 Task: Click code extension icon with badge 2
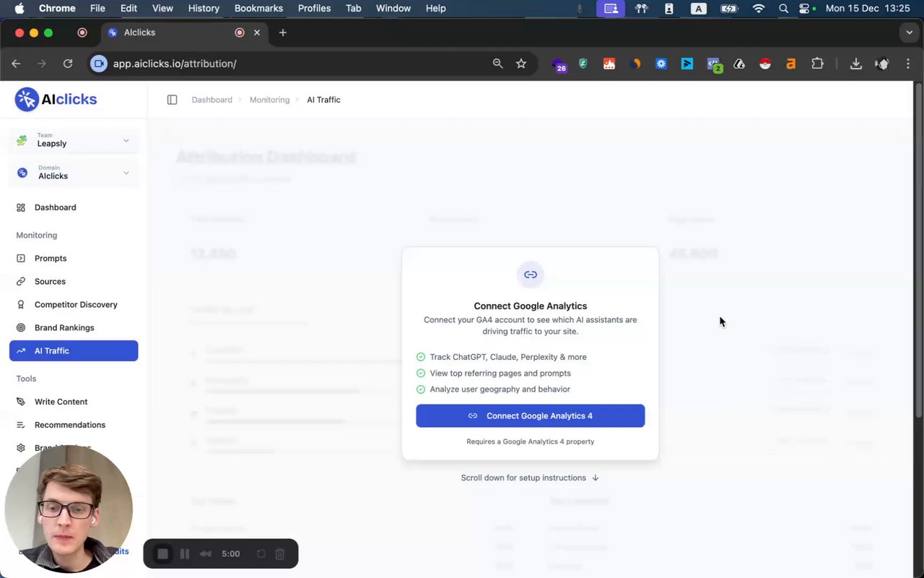pos(714,64)
